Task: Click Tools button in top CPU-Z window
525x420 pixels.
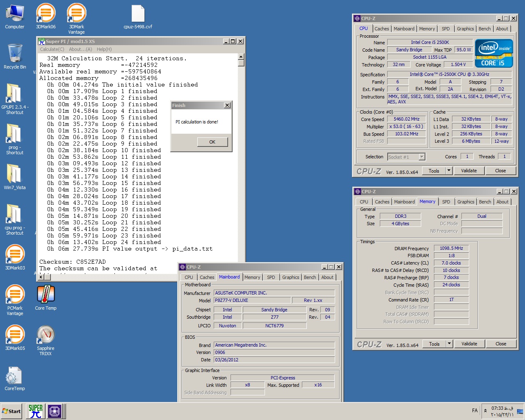Action: 434,171
